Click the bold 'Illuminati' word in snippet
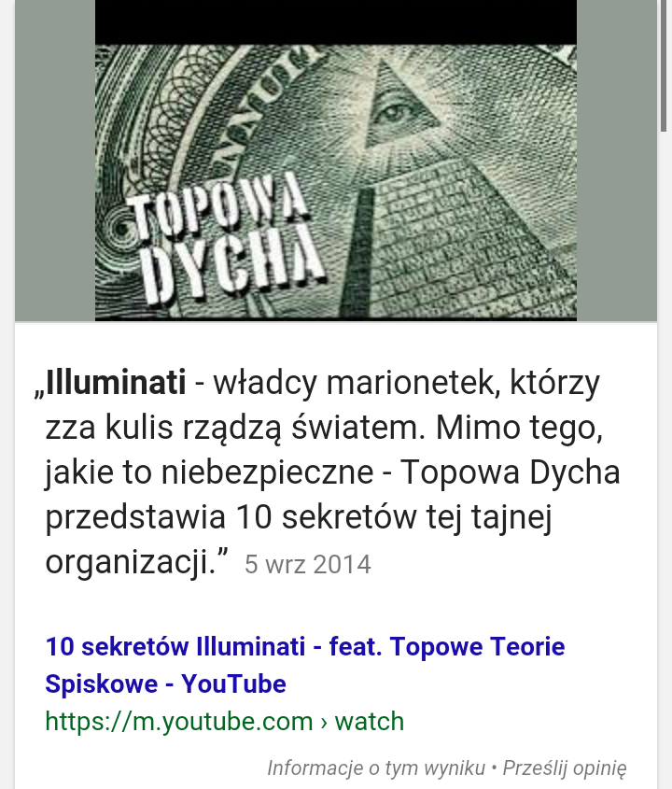Screen dimensions: 672x789 click(x=116, y=383)
